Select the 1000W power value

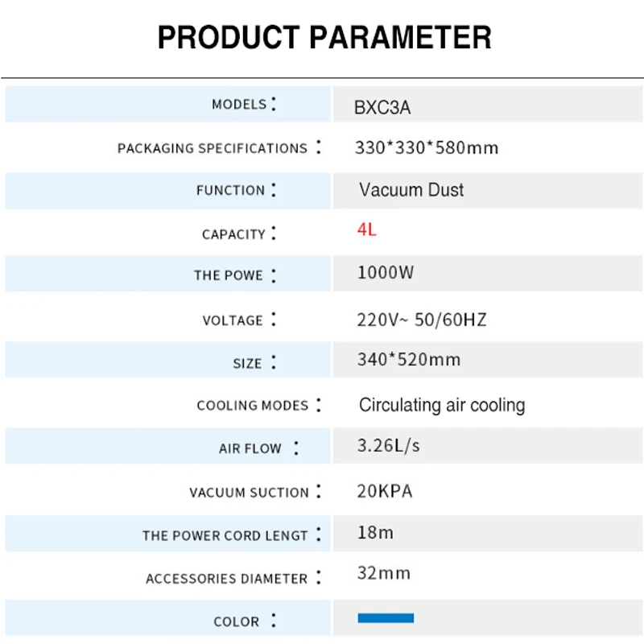[x=386, y=273]
